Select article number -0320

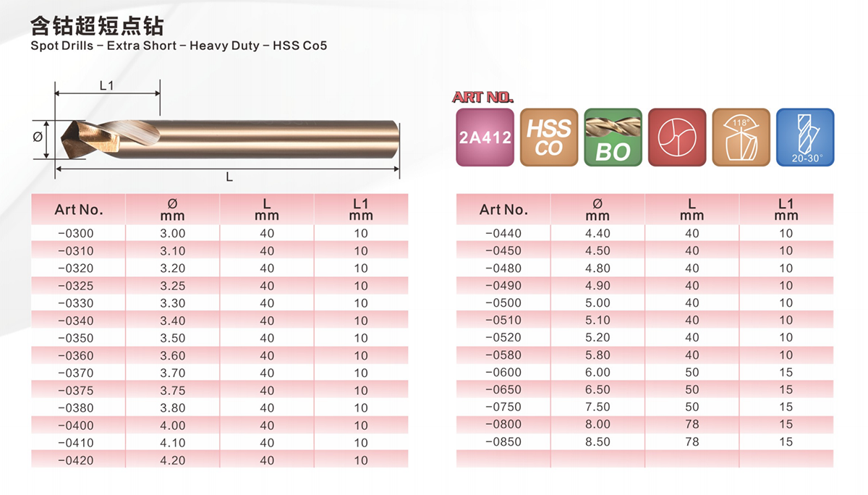point(75,268)
